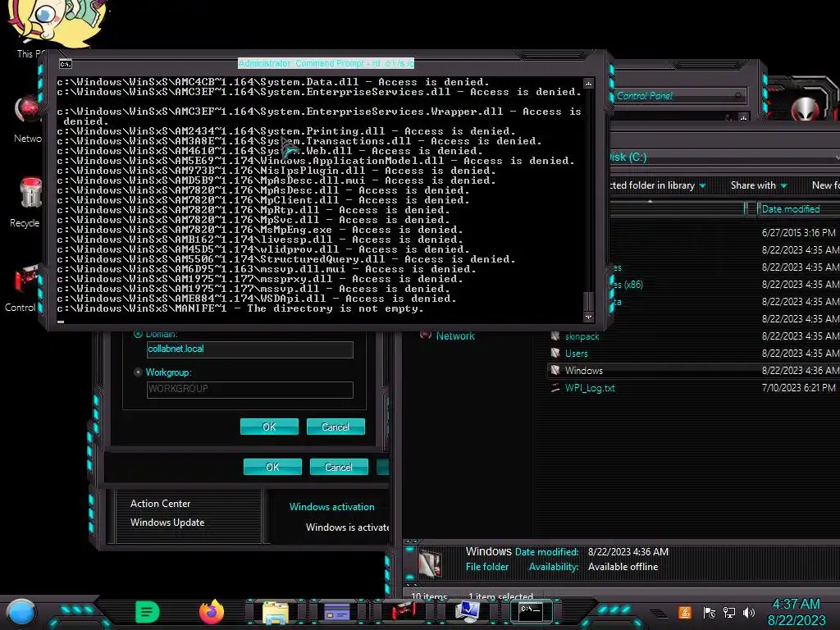
Task: Open the Start orb menu
Action: coord(21,612)
